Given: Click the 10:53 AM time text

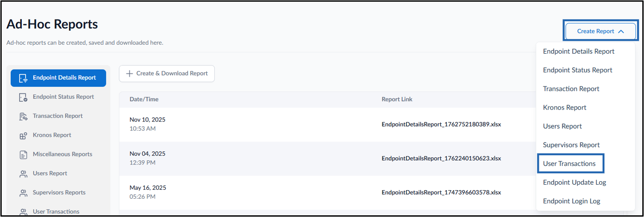Looking at the screenshot, I should click(x=143, y=128).
